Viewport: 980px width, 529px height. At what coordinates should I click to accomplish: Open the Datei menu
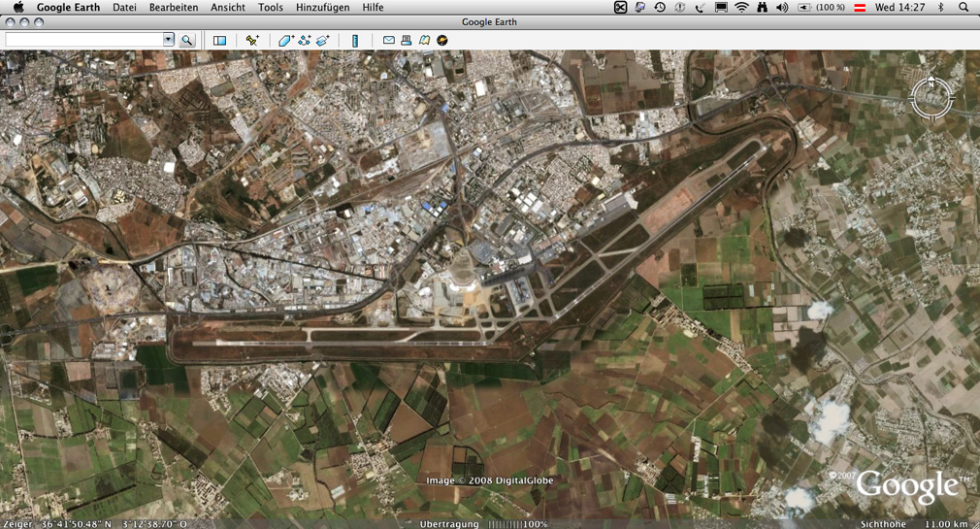[x=124, y=7]
